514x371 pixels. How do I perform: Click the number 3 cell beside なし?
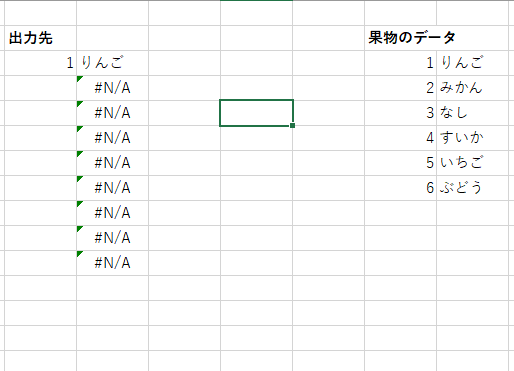click(x=400, y=113)
